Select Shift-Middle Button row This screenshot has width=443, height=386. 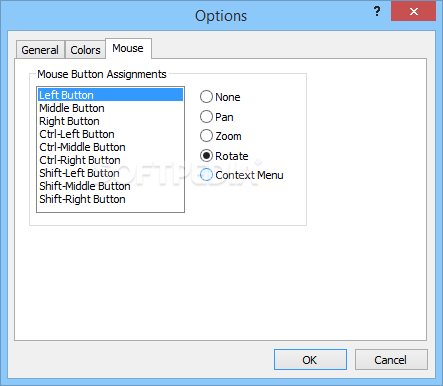pyautogui.click(x=110, y=186)
